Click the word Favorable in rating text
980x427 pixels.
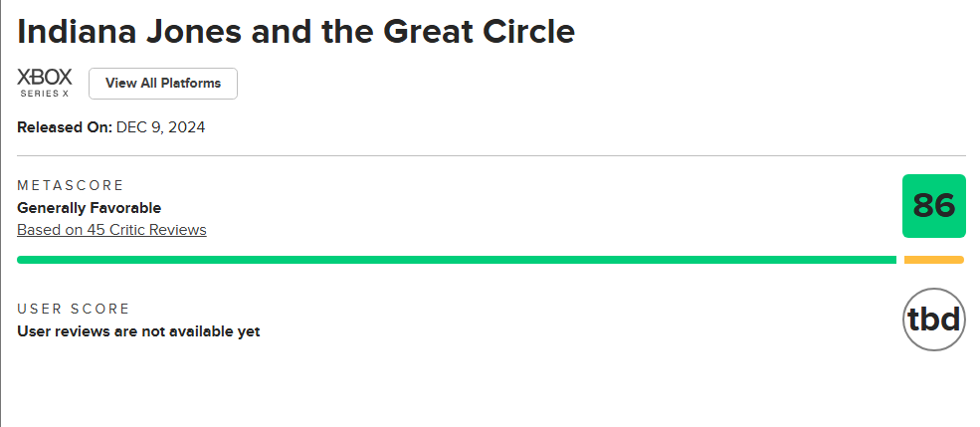click(126, 208)
